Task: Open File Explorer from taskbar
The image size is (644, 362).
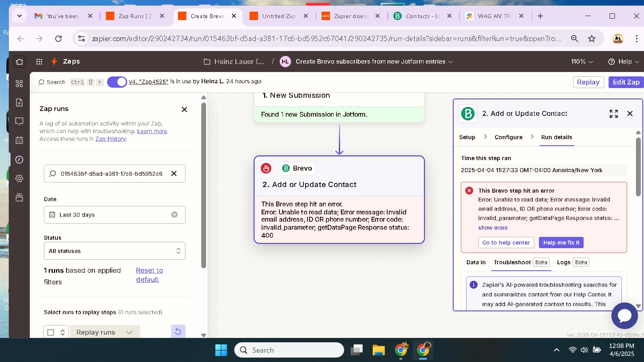Action: click(378, 350)
